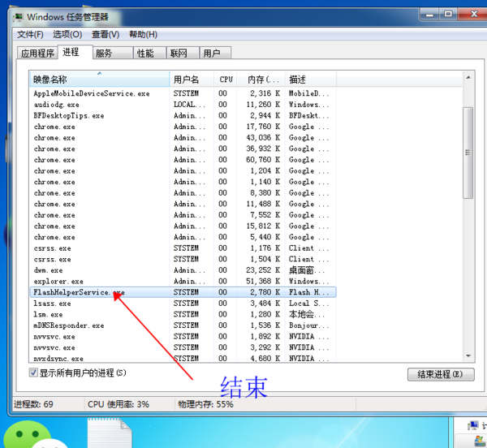Select csrss.exe using 1,176 K
This screenshot has width=487, height=448.
(183, 248)
